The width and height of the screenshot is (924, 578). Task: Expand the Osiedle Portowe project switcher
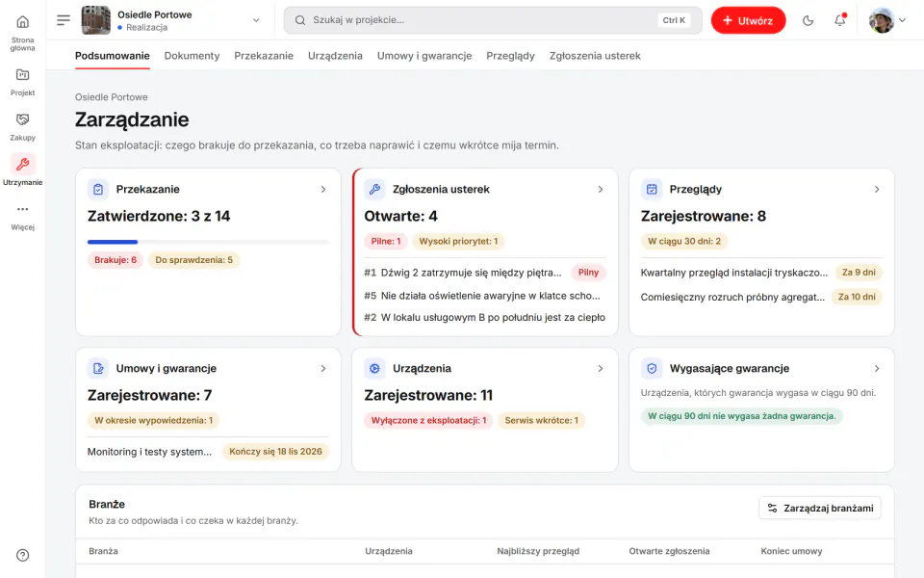pyautogui.click(x=256, y=20)
